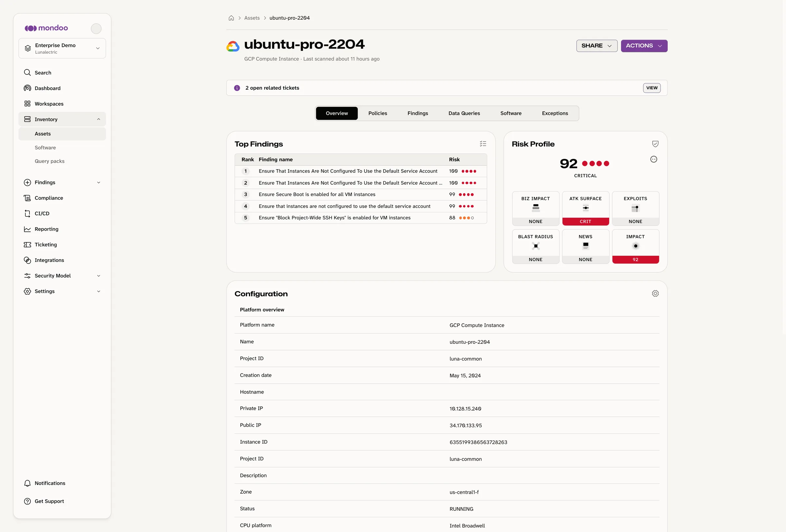Screen dimensions: 786x532
Task: Switch to the Policies tab
Action: click(x=377, y=113)
